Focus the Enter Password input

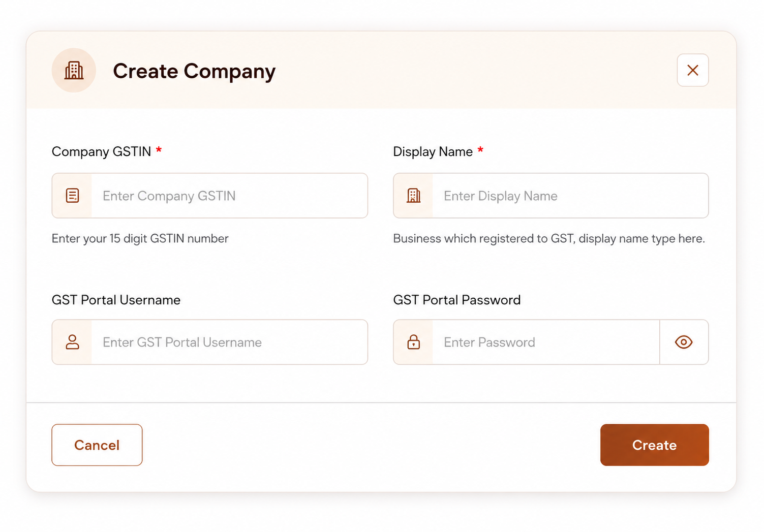pyautogui.click(x=546, y=342)
